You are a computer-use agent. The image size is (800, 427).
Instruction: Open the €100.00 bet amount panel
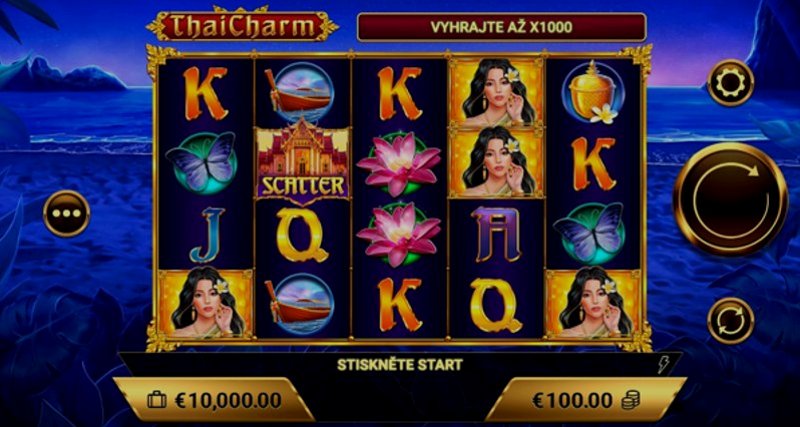[x=586, y=400]
